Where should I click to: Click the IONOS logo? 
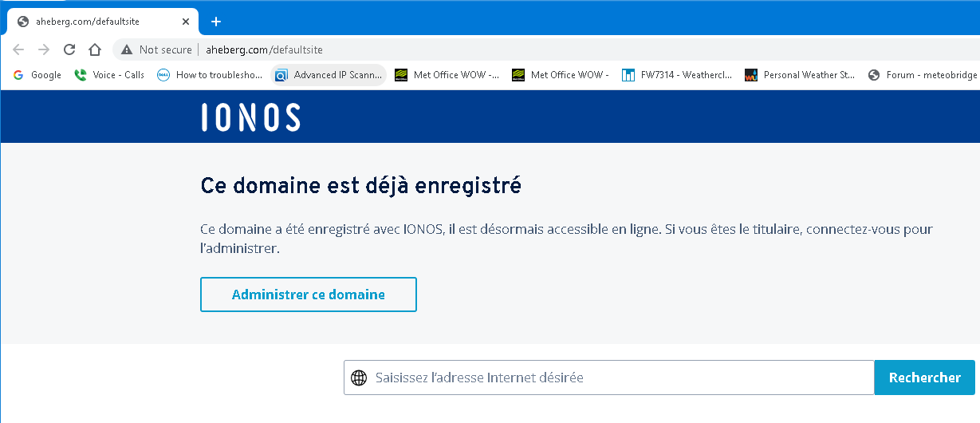[250, 117]
